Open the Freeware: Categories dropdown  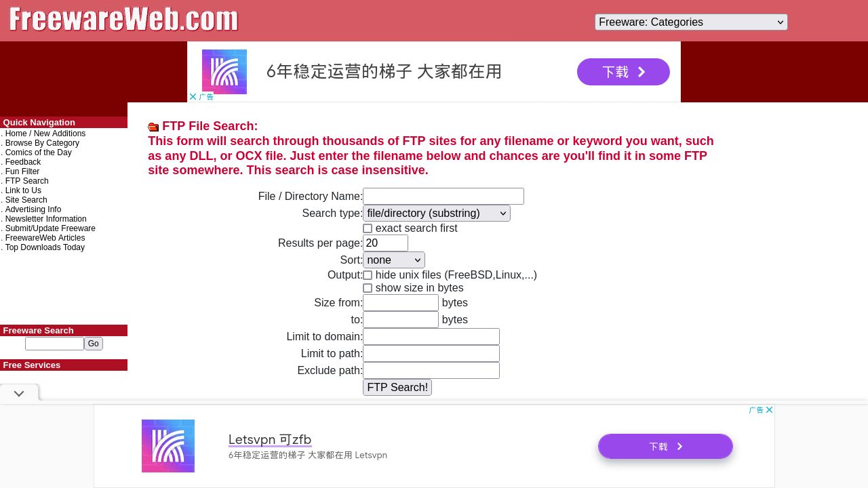691,22
